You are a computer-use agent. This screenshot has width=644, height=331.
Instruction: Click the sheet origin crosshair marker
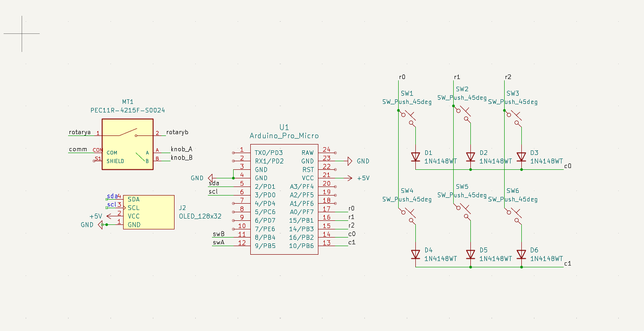(x=22, y=33)
